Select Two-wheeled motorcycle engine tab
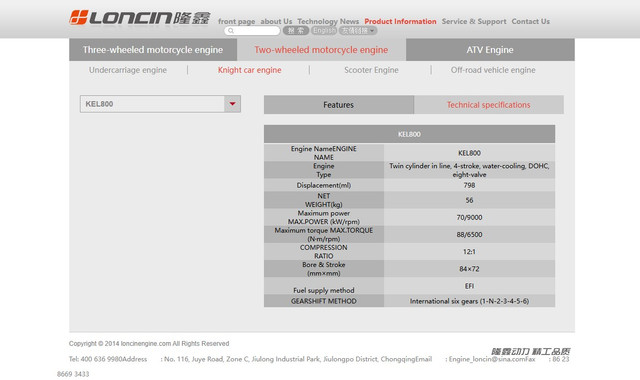 [x=321, y=50]
